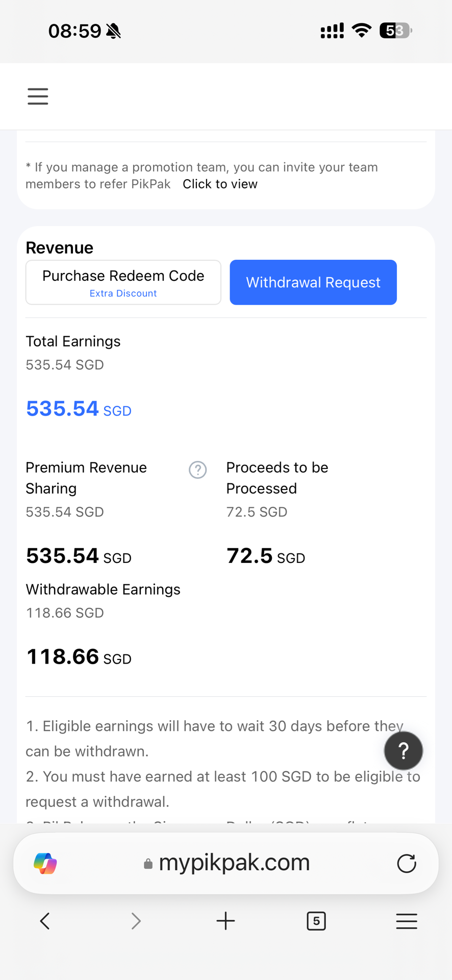
Task: Open the browser menu at bottom right
Action: coord(407,921)
